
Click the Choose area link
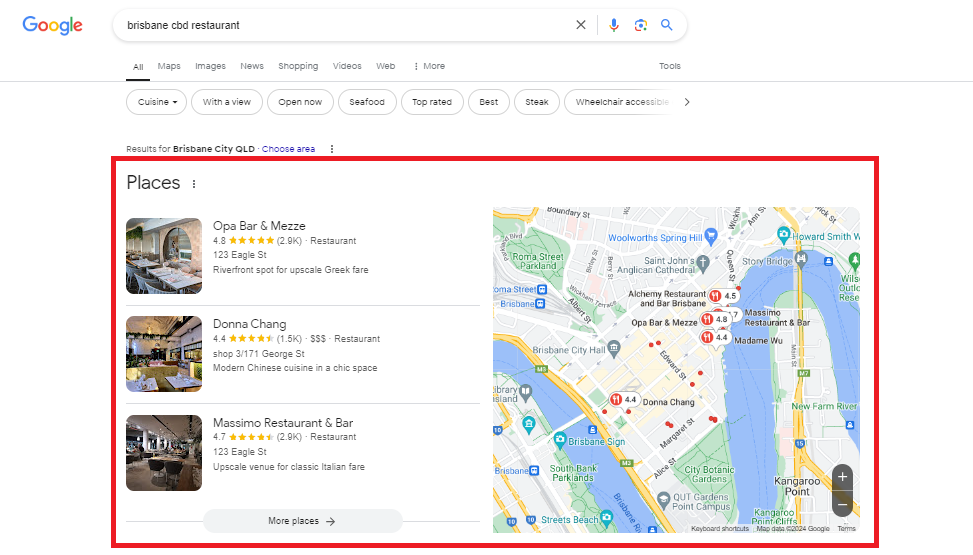288,149
